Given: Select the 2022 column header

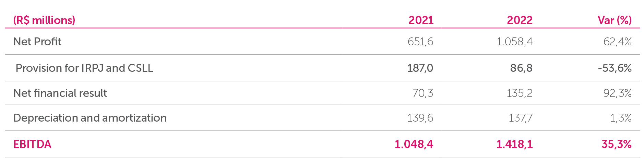Looking at the screenshot, I should click(520, 20).
